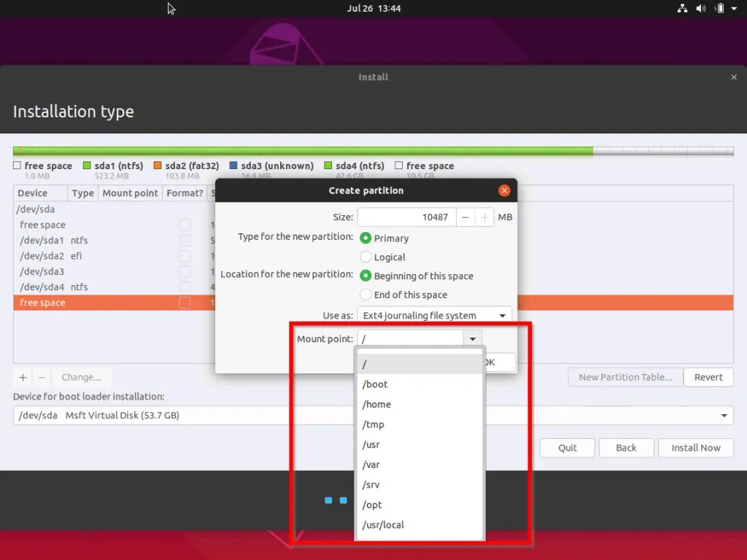Choose the "End of this space" option
This screenshot has height=560, width=747.
[x=365, y=295]
